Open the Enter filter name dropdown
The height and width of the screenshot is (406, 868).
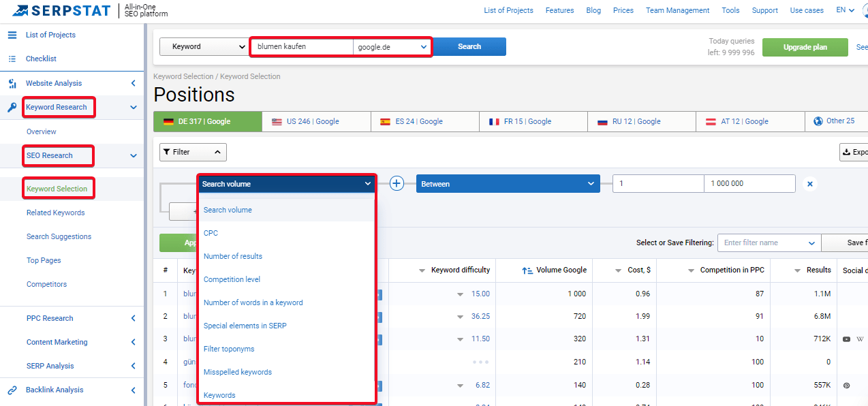click(x=769, y=243)
